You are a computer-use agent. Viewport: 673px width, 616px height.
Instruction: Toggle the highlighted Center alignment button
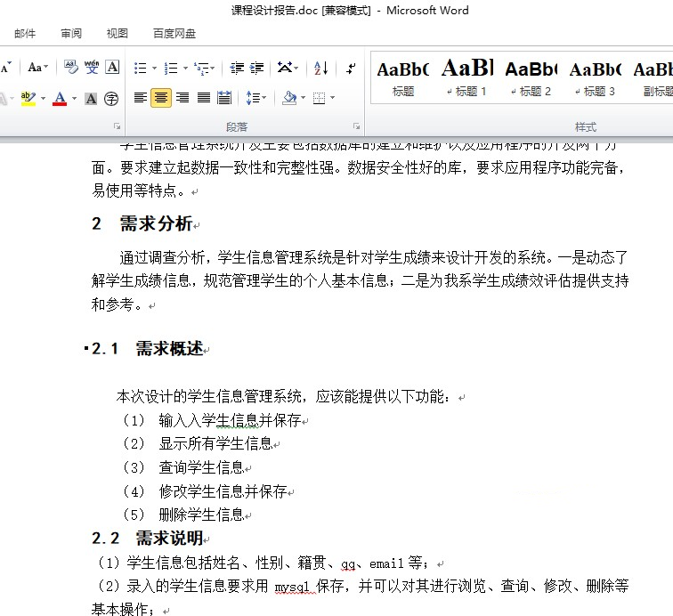(161, 98)
